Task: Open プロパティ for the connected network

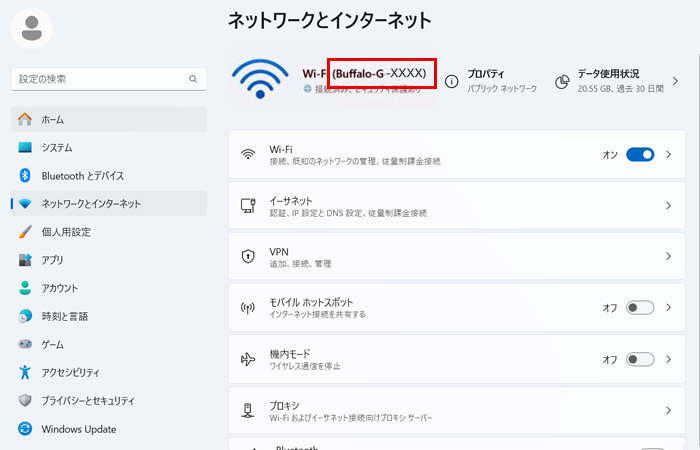Action: coord(491,81)
